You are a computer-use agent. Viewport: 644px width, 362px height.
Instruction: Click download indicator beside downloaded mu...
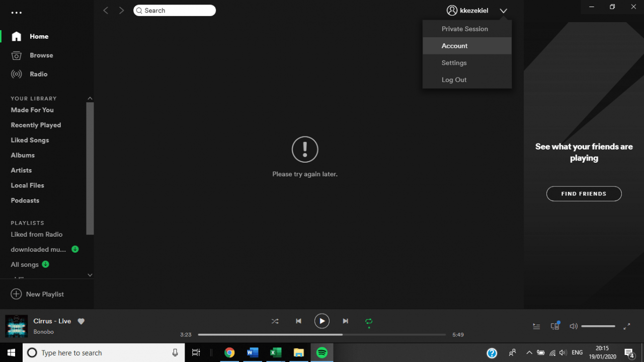[x=75, y=249]
